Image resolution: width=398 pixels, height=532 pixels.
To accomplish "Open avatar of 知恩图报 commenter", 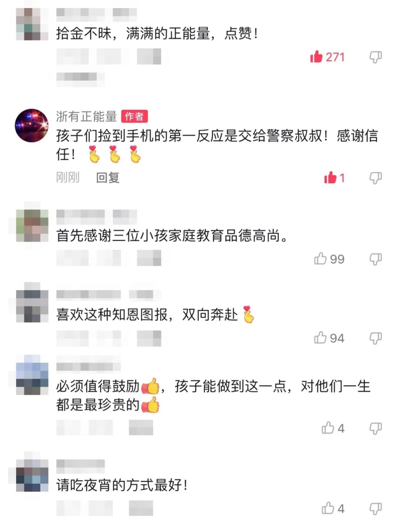I will 32,302.
